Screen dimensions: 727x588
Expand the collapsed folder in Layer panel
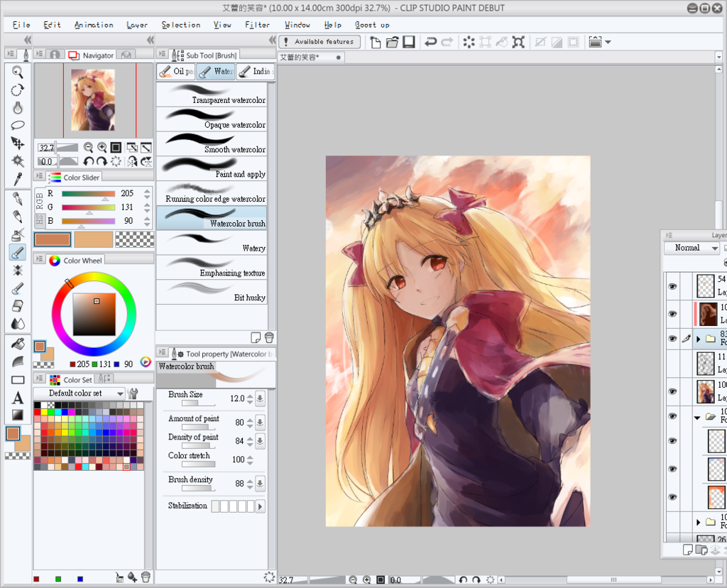(699, 339)
